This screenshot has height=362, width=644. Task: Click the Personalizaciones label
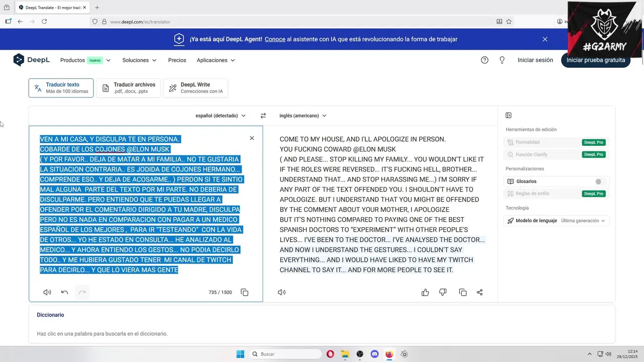coord(525,169)
